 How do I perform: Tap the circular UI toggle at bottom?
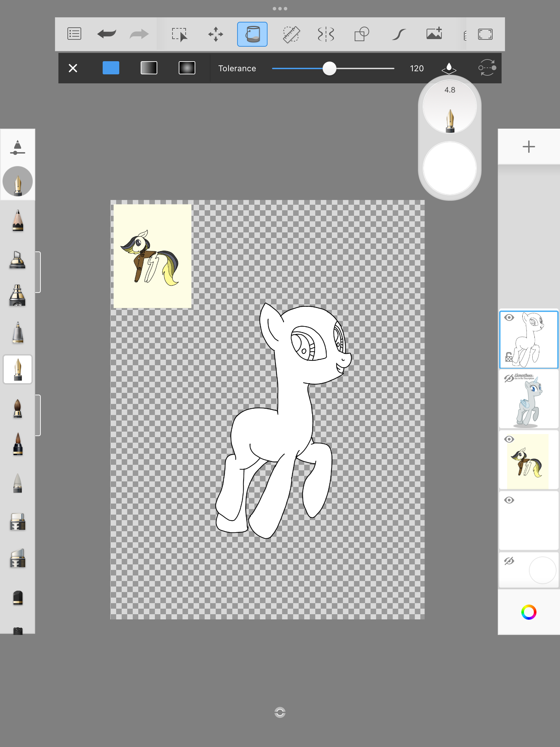[x=280, y=712]
